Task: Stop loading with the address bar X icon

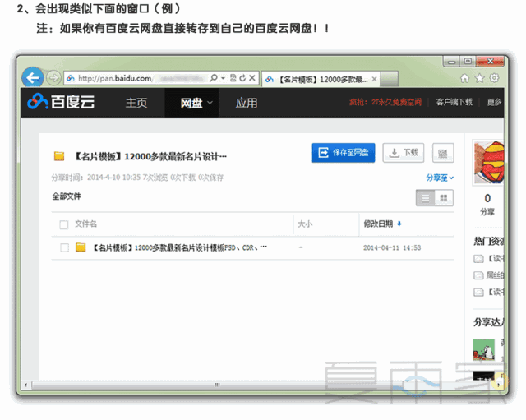Action: click(x=252, y=78)
